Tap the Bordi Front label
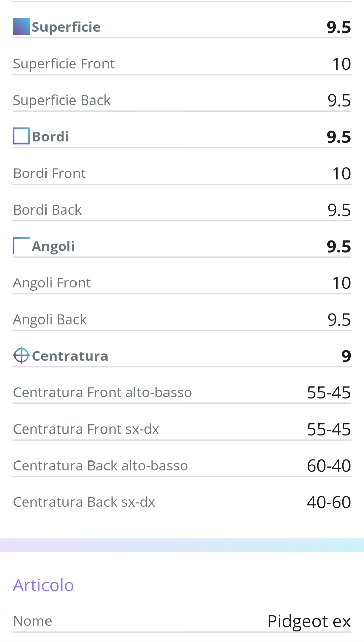Screen dimensions: 364x642 pos(50,173)
